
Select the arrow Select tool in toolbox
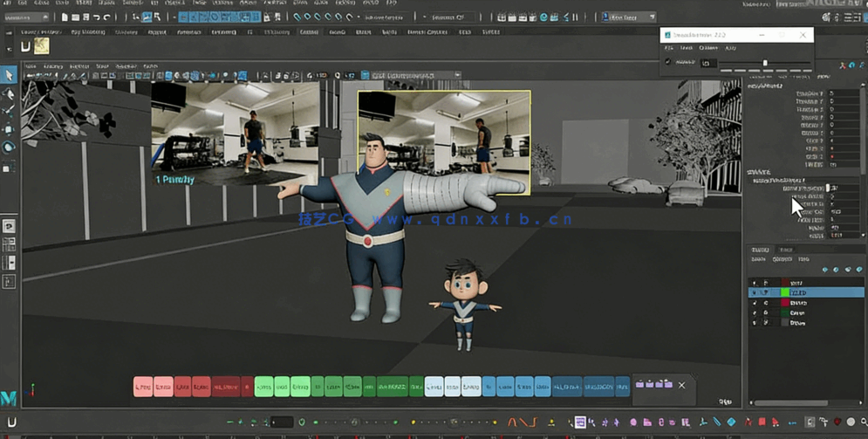10,76
